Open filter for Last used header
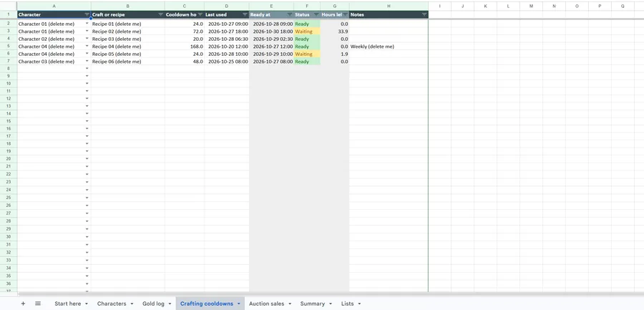644x310 pixels. click(245, 14)
